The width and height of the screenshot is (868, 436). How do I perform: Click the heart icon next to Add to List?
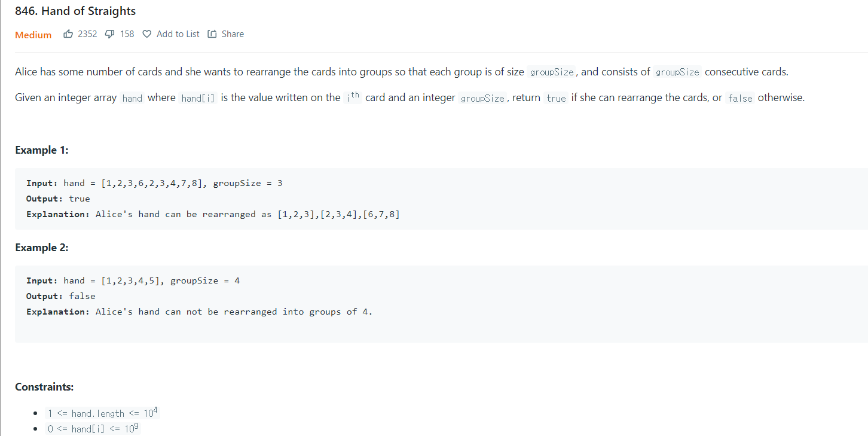[x=146, y=33]
